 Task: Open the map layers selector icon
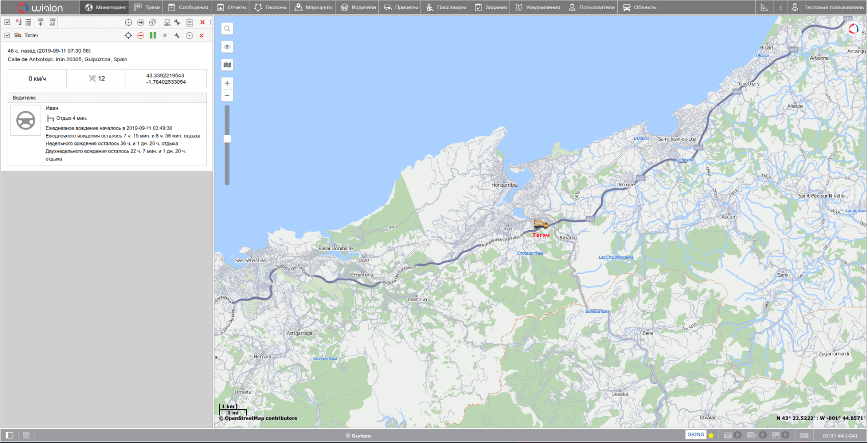pyautogui.click(x=227, y=65)
